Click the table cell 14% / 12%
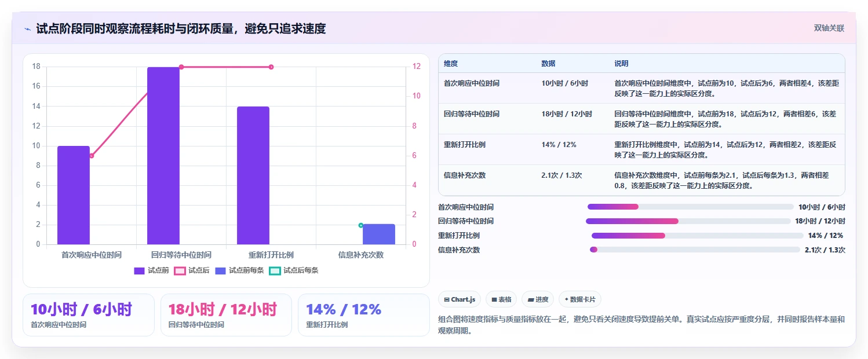The image size is (868, 359). click(x=559, y=145)
